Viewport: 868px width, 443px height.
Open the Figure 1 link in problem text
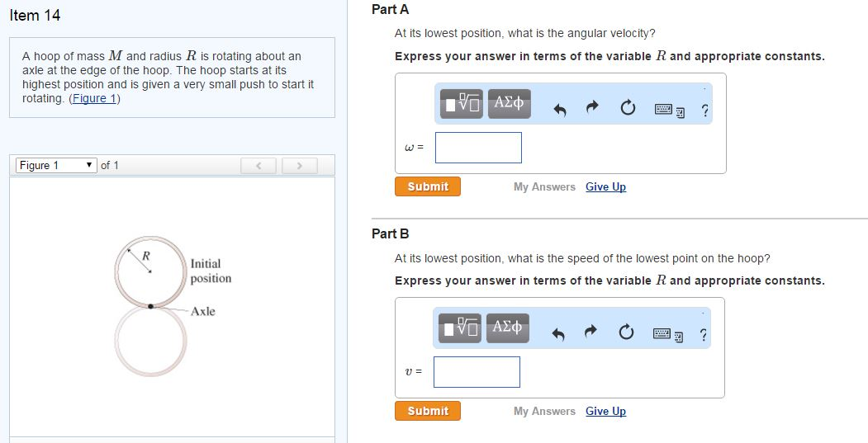[x=94, y=98]
